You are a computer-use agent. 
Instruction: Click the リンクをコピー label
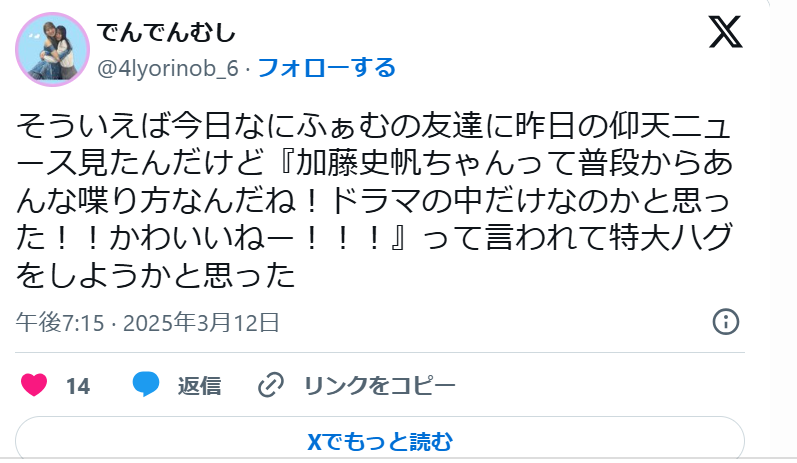(x=379, y=386)
